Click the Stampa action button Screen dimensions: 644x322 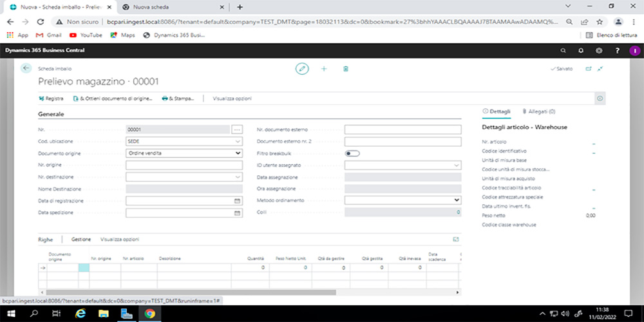178,99
